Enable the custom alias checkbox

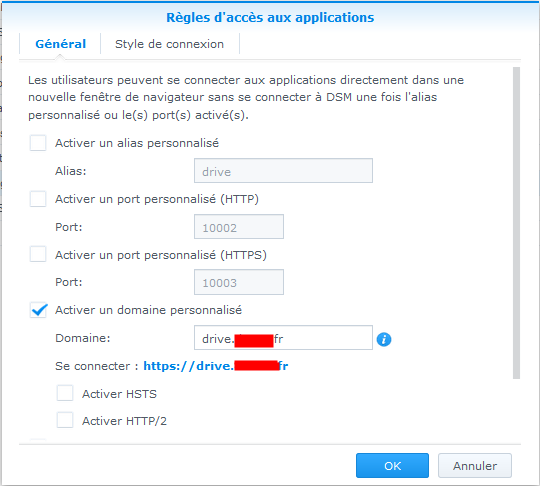38,143
